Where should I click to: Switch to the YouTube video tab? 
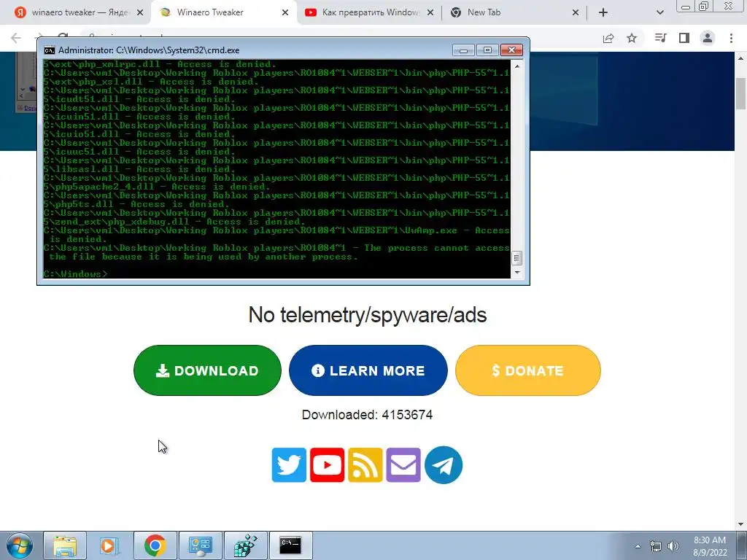pos(370,12)
